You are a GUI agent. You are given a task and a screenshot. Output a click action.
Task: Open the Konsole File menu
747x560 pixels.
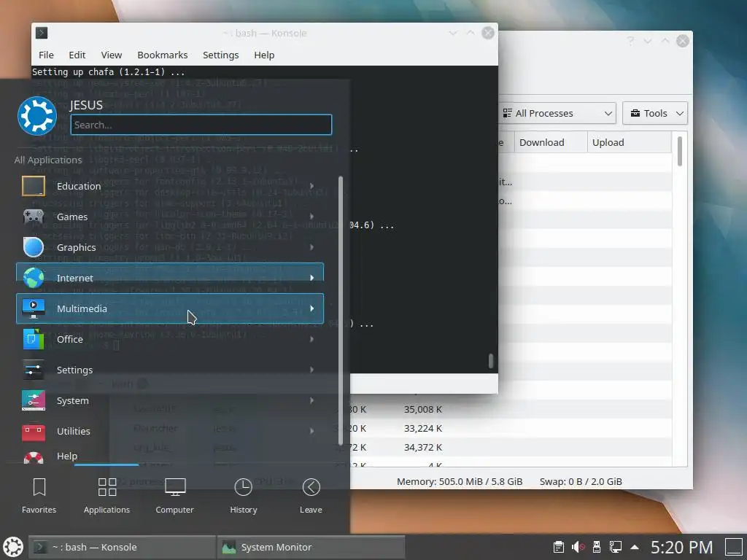46,55
